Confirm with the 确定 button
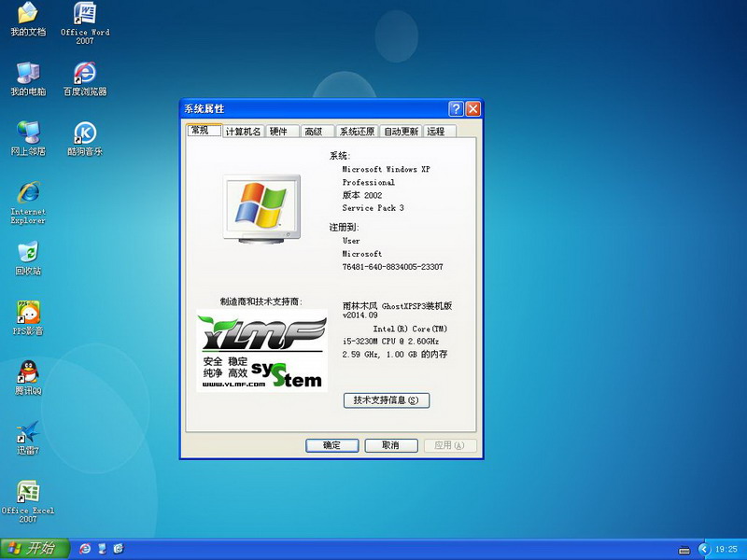Image resolution: width=747 pixels, height=560 pixels. tap(331, 445)
